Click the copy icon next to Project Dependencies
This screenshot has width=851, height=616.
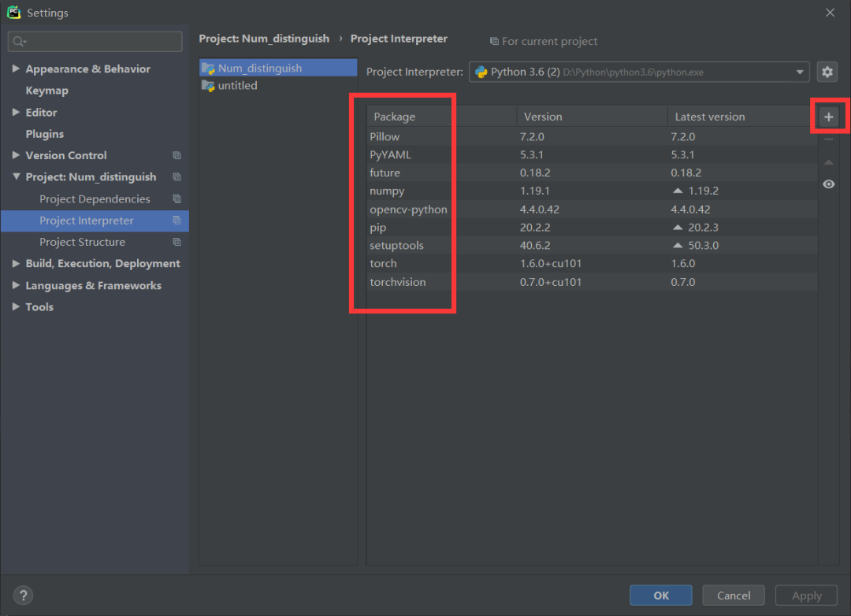click(177, 199)
